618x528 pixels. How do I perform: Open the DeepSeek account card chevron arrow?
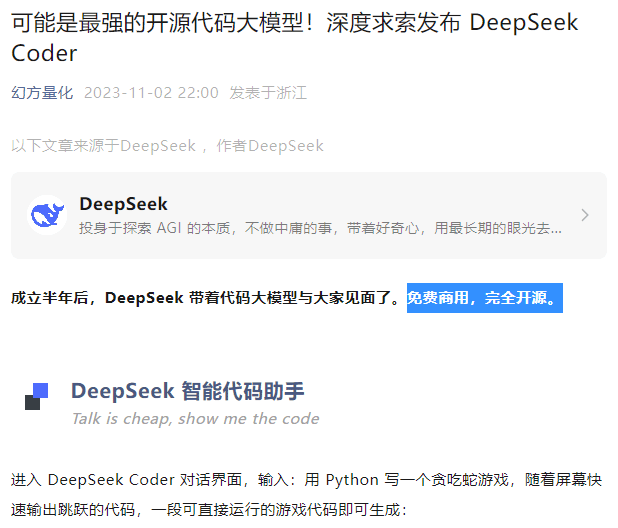click(x=585, y=215)
